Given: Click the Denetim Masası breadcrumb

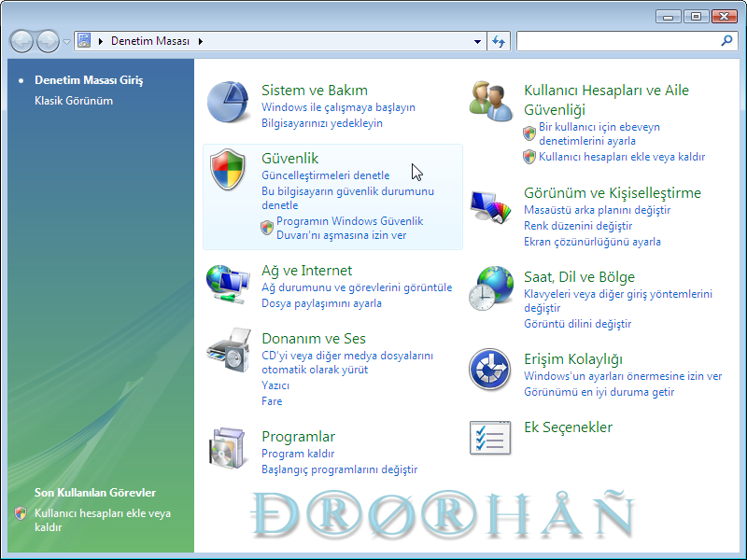Looking at the screenshot, I should tap(150, 41).
